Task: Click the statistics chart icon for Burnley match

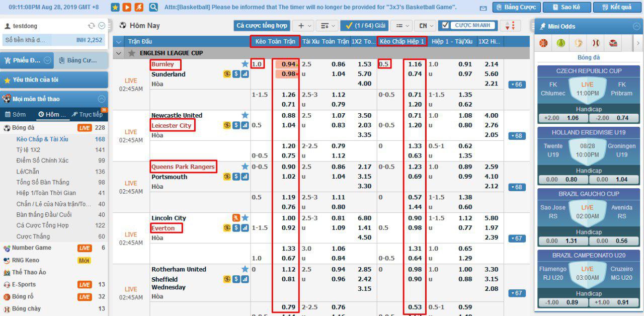Action: pyautogui.click(x=245, y=74)
